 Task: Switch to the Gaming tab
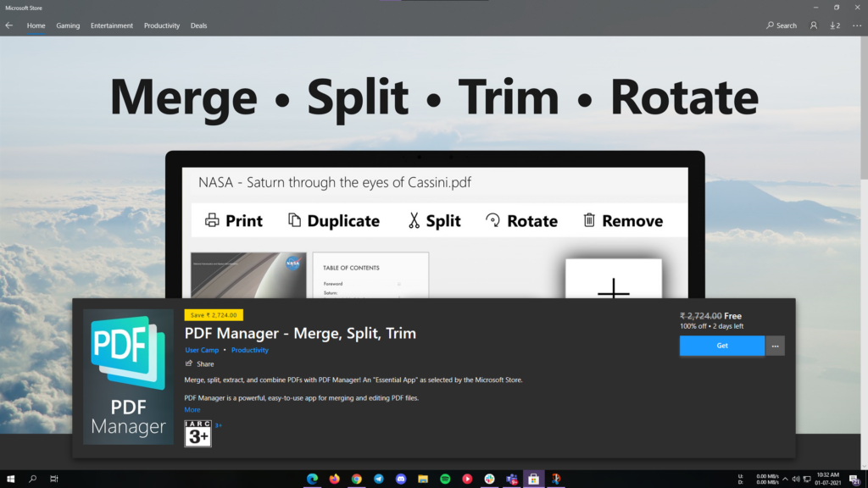[68, 25]
